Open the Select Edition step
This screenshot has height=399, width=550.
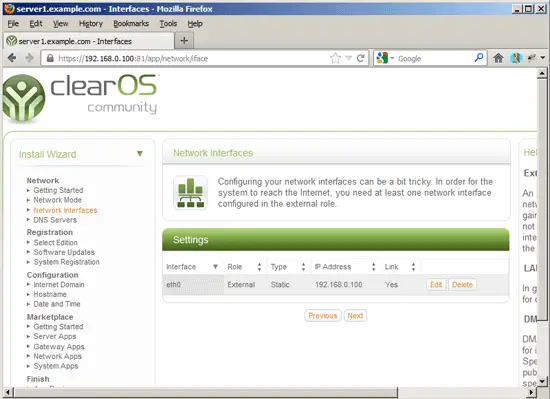55,242
